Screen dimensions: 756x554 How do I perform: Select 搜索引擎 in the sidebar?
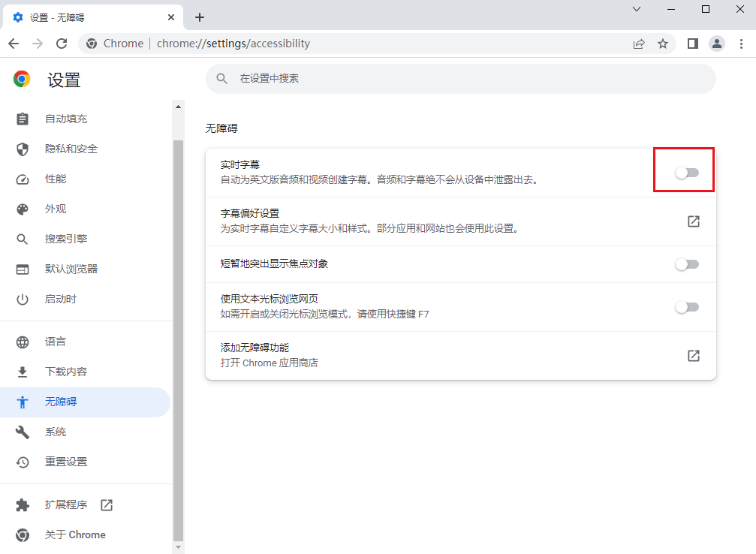tap(85, 239)
